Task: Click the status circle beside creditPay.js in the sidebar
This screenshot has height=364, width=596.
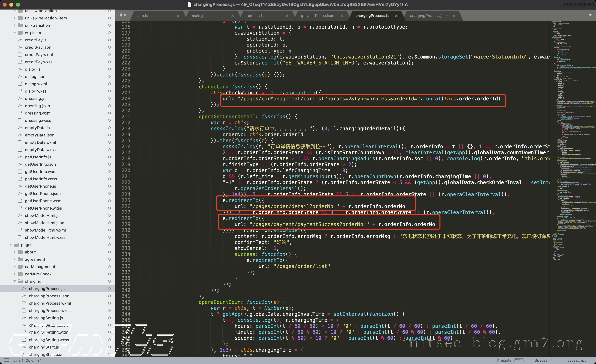Action: [x=109, y=40]
